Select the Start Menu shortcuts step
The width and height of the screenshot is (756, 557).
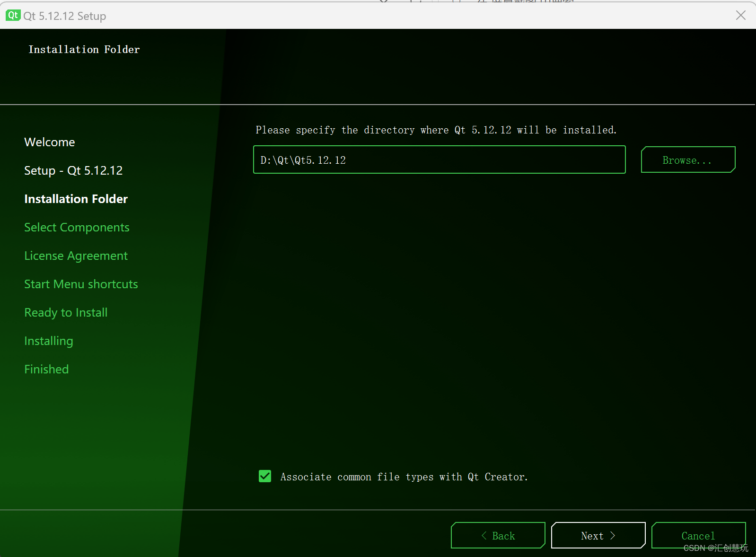81,284
